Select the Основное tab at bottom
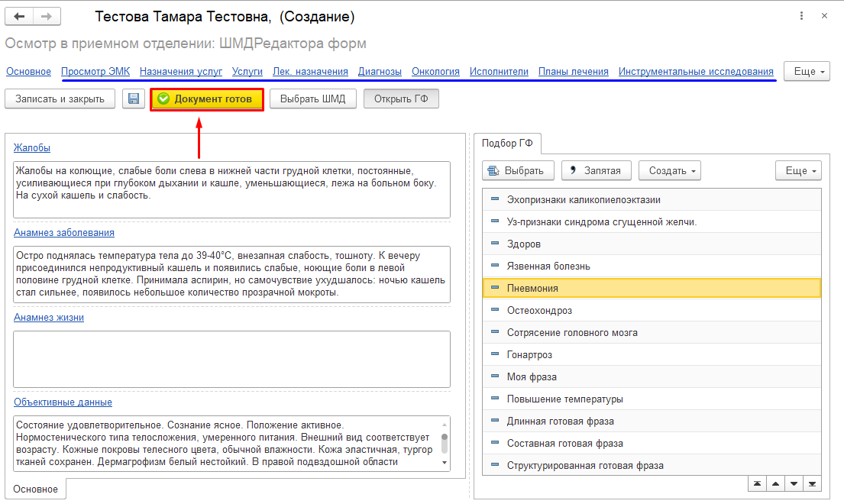Viewport: 844px width, 504px height. (36, 489)
